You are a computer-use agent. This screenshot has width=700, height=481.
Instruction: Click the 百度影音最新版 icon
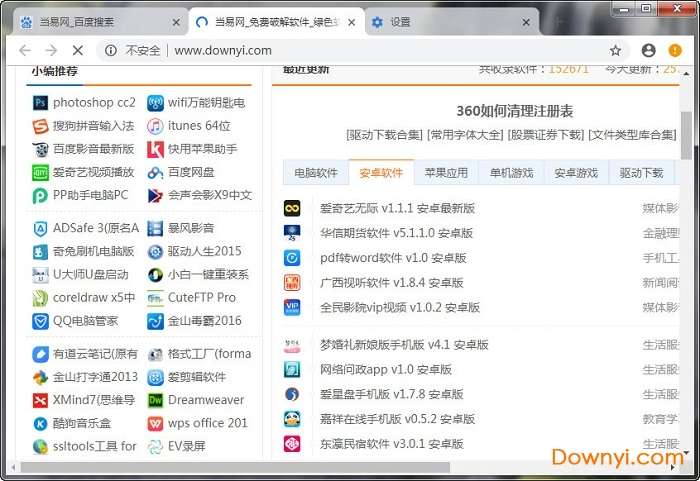(40, 150)
